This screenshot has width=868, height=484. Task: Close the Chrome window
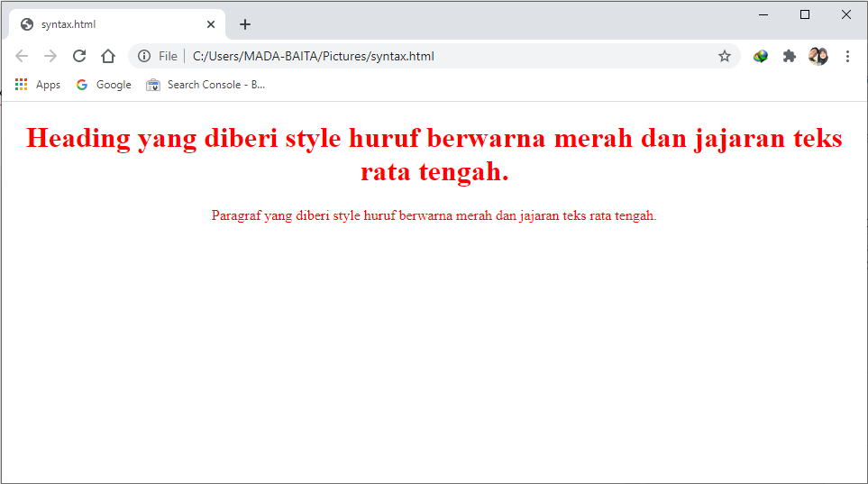click(846, 15)
